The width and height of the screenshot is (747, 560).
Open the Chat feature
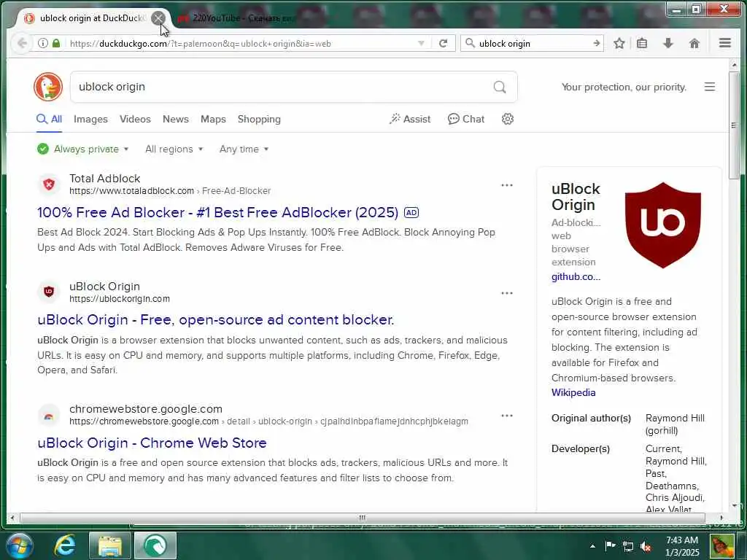466,119
